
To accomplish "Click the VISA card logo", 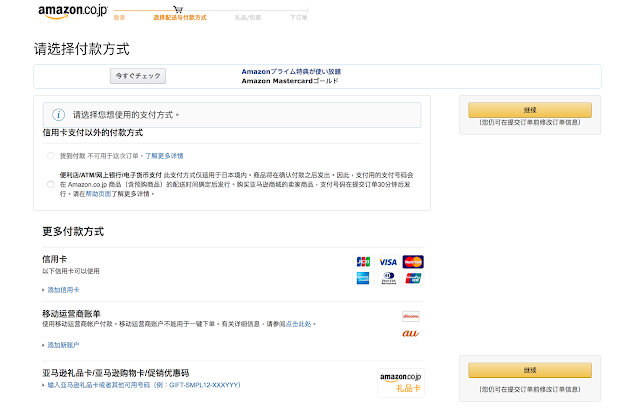I will tap(388, 262).
